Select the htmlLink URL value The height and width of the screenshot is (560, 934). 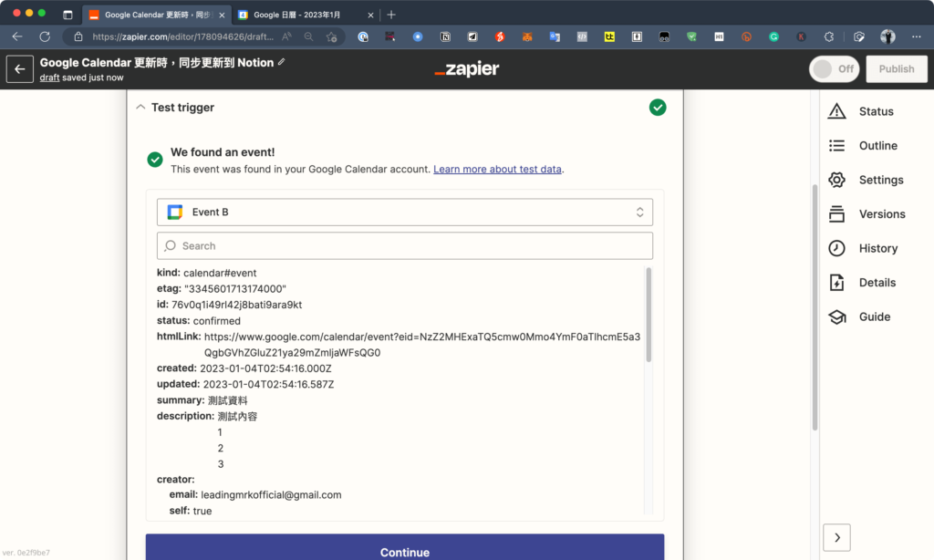[422, 345]
